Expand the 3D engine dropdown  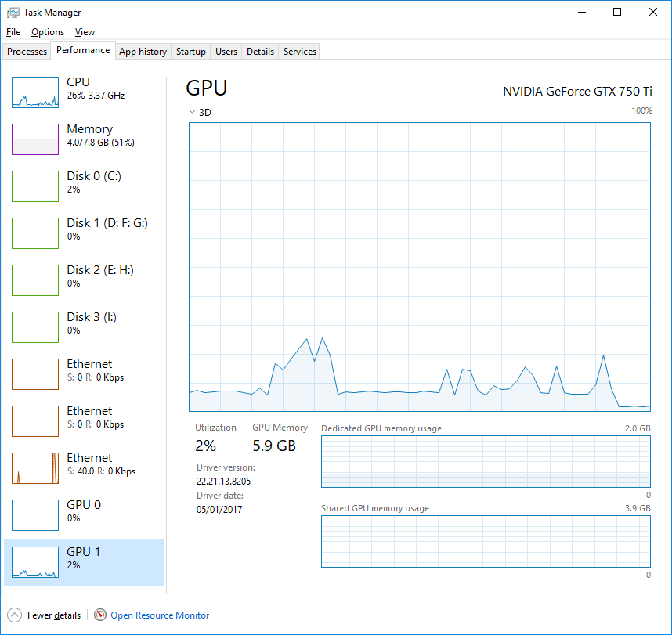193,112
